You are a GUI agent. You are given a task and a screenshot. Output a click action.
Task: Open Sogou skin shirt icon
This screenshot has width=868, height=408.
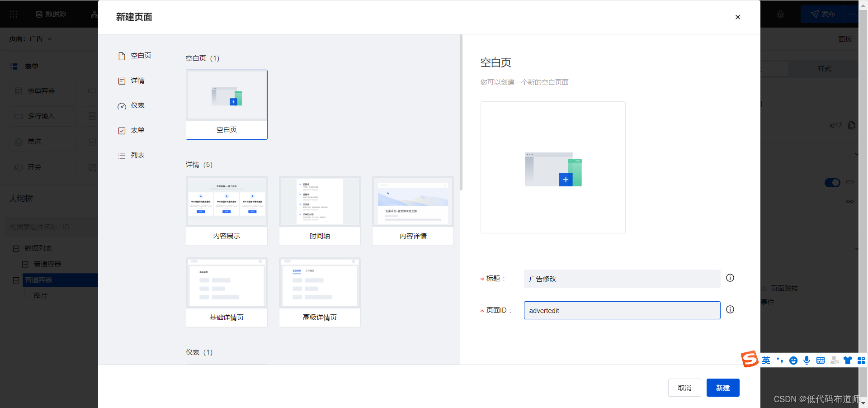coord(848,361)
